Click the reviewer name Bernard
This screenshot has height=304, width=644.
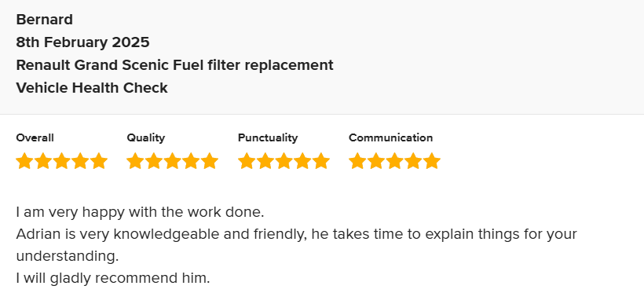click(44, 20)
